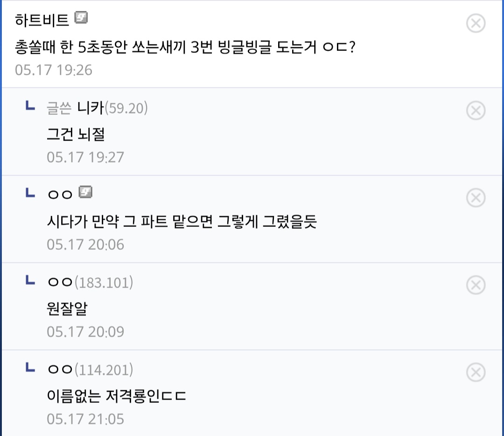The width and height of the screenshot is (504, 436).
Task: Delete the '이름없는 저격룡인ㄷㄷ' reply
Action: pyautogui.click(x=476, y=373)
